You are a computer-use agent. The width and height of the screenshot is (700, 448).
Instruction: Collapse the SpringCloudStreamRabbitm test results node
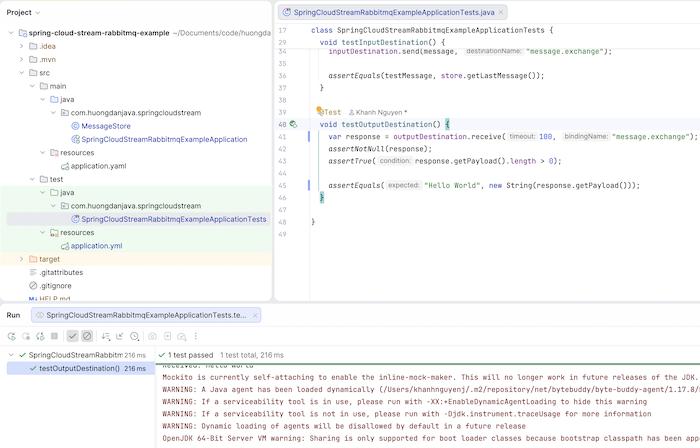pyautogui.click(x=11, y=355)
